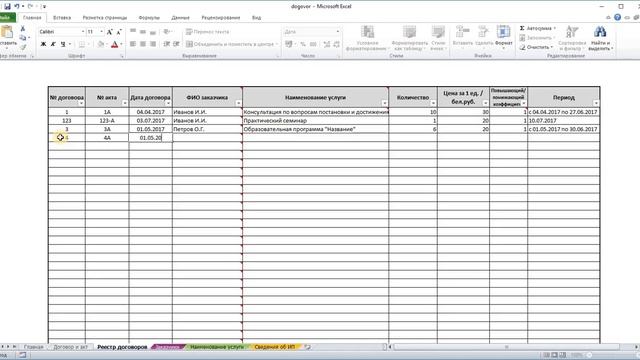Open Excel Help question mark icon
Image resolution: width=640 pixels, height=360 pixels.
617,17
